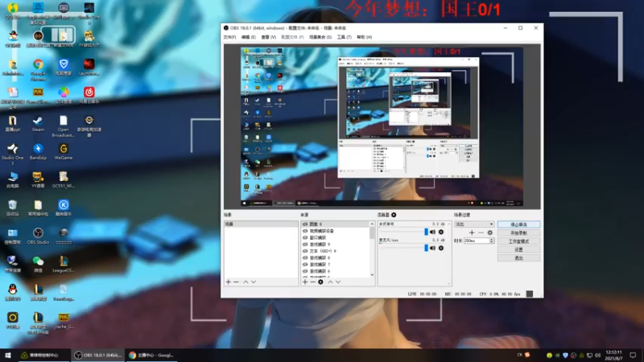Viewport: 644px width, 362px height.
Task: Toggle eye icon for 游戏捕获 6 source
Action: click(x=305, y=271)
